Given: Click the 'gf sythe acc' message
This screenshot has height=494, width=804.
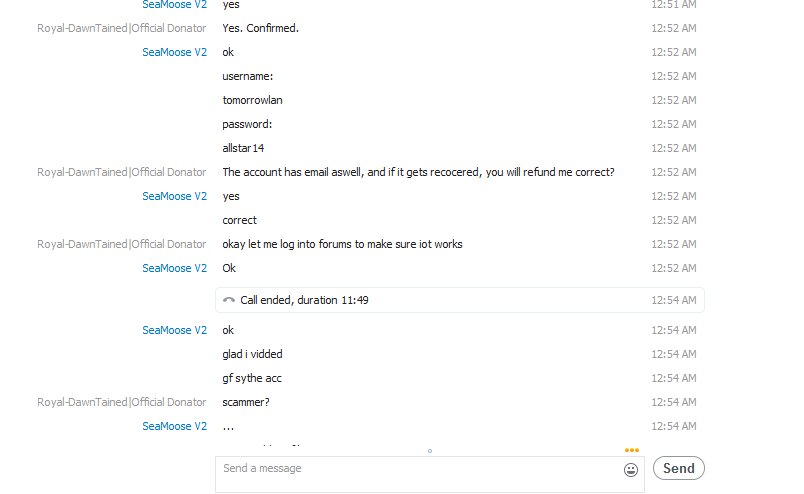Looking at the screenshot, I should 252,378.
